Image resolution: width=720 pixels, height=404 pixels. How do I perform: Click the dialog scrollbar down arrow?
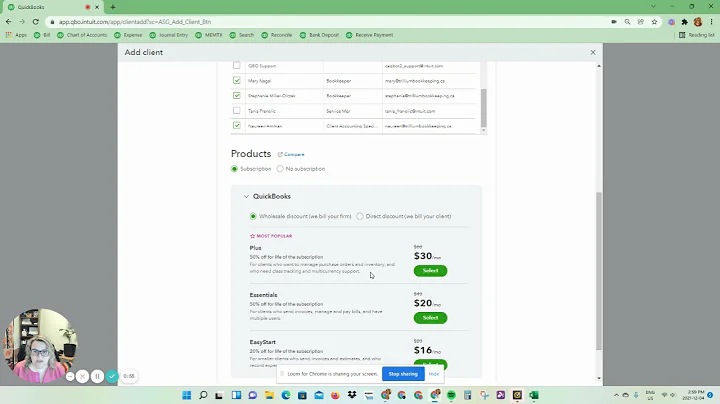(599, 378)
